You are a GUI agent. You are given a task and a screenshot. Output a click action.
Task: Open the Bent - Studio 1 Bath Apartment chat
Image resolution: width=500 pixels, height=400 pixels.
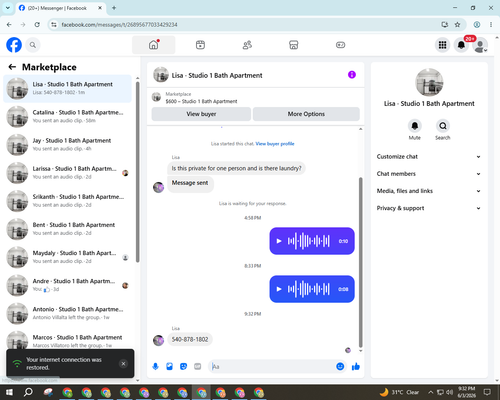pyautogui.click(x=67, y=229)
